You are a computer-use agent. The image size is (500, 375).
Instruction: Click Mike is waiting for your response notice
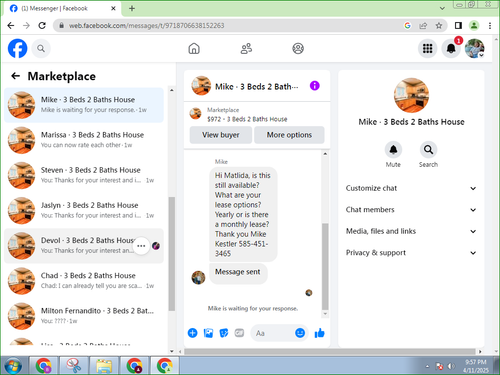[253, 308]
